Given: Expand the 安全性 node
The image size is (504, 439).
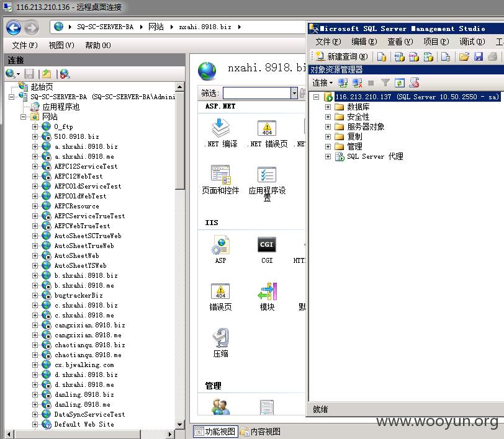Looking at the screenshot, I should coord(328,117).
